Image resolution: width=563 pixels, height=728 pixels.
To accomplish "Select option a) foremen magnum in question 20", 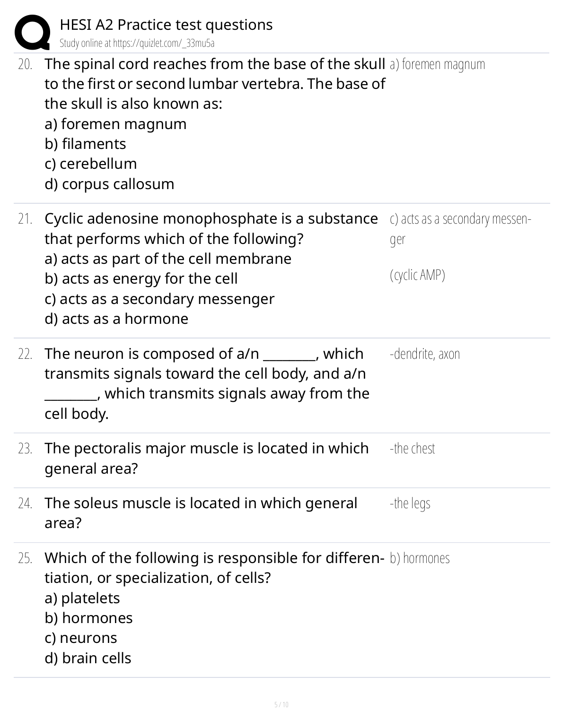I will point(115,124).
